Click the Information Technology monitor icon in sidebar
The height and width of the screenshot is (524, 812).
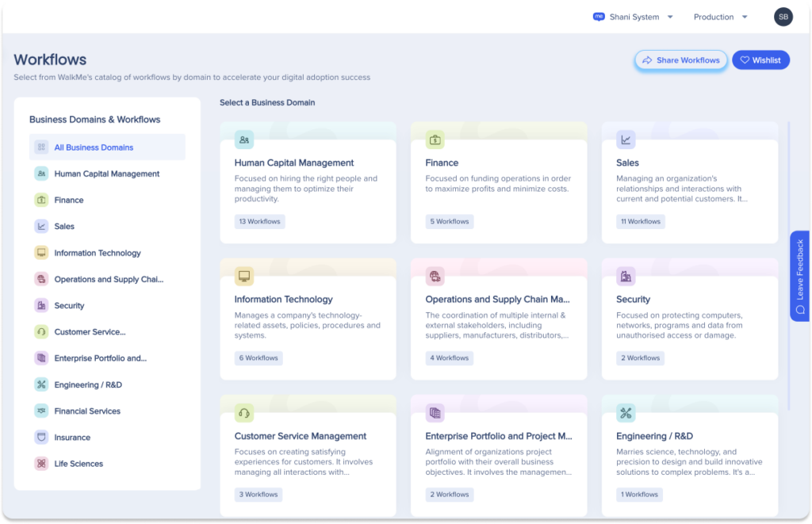pos(42,252)
